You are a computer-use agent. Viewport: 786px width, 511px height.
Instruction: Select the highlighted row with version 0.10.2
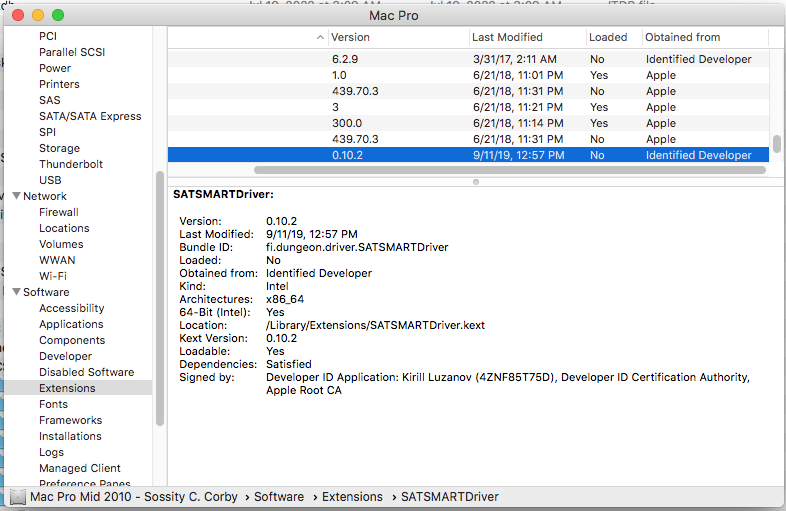point(468,155)
